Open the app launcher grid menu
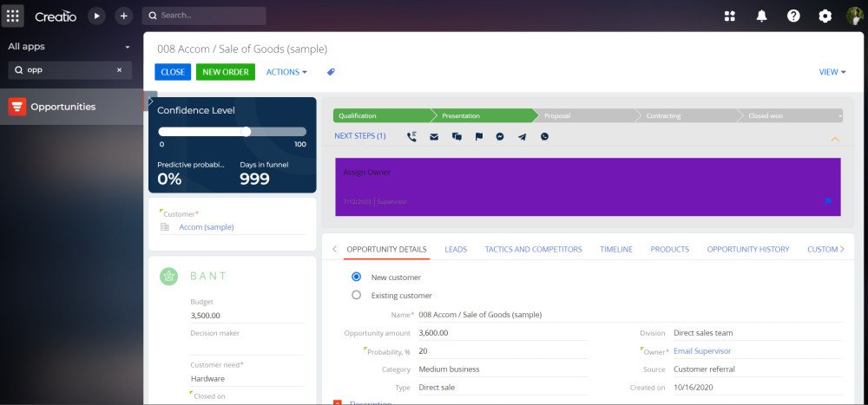Screen dimensions: 868x405 12,16
